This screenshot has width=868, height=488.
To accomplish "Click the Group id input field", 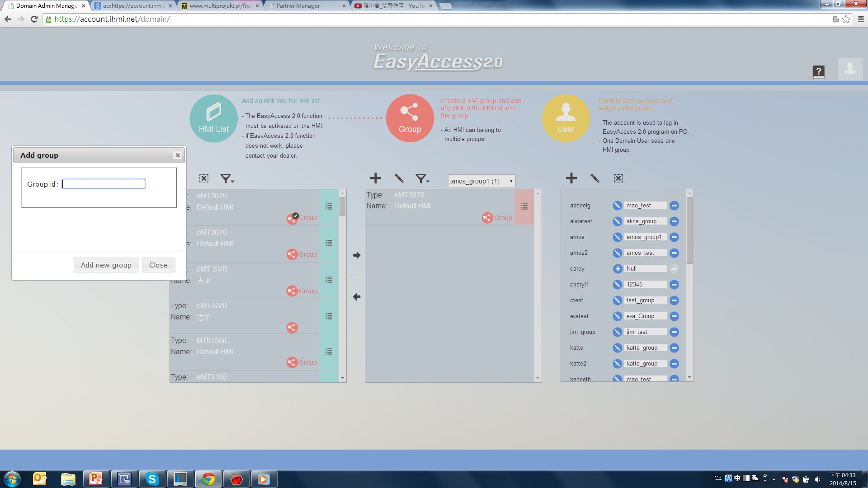I will pyautogui.click(x=104, y=184).
